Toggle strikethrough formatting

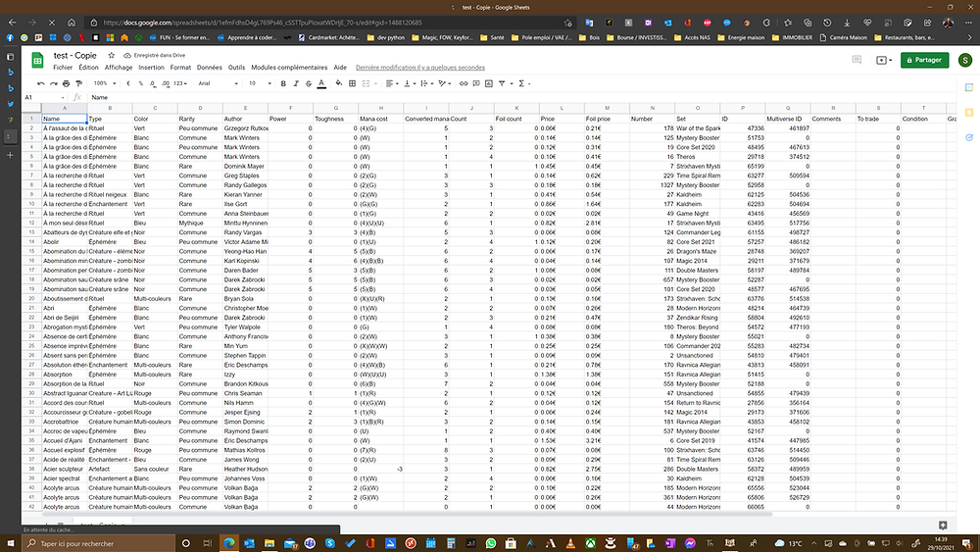309,83
